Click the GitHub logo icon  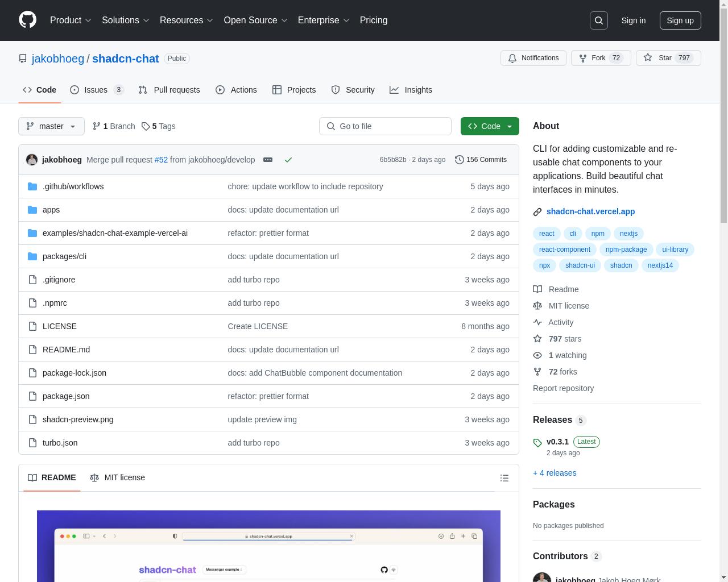point(27,20)
